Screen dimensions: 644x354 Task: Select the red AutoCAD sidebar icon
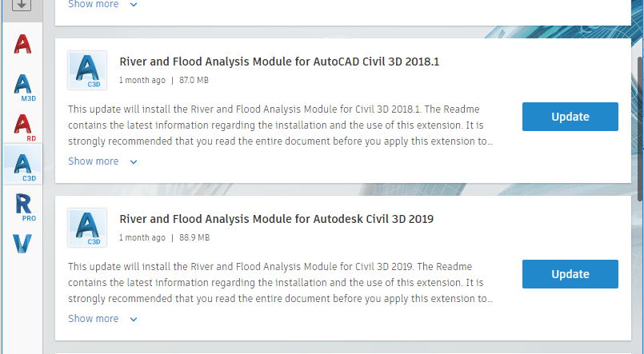tap(22, 44)
